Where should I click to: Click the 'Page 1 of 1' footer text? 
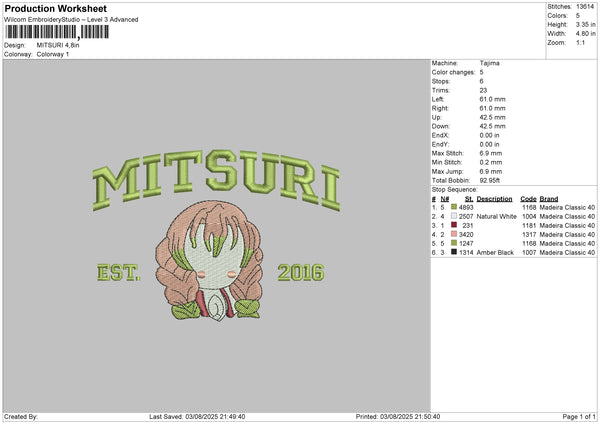click(579, 416)
